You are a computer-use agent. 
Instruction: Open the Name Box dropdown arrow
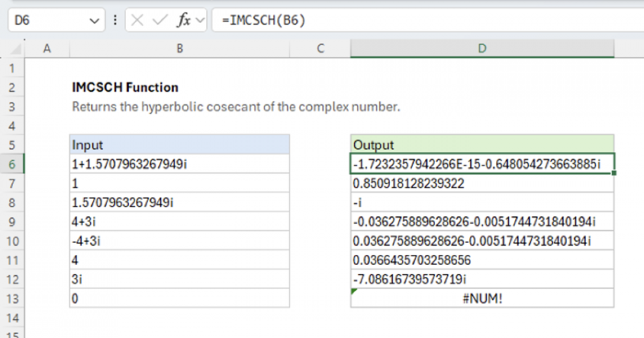95,20
